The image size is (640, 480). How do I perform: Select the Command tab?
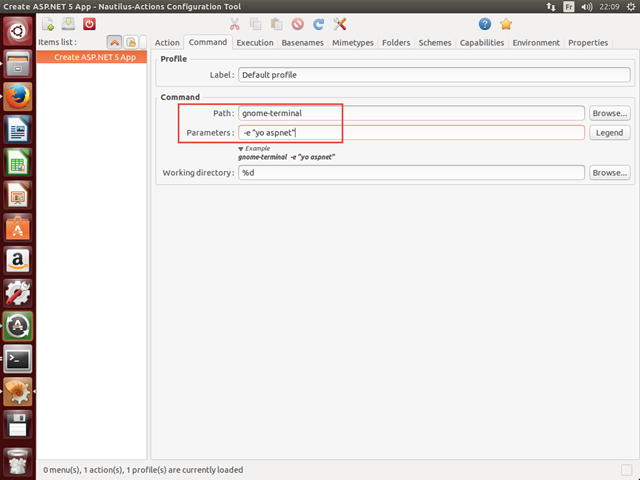point(208,42)
